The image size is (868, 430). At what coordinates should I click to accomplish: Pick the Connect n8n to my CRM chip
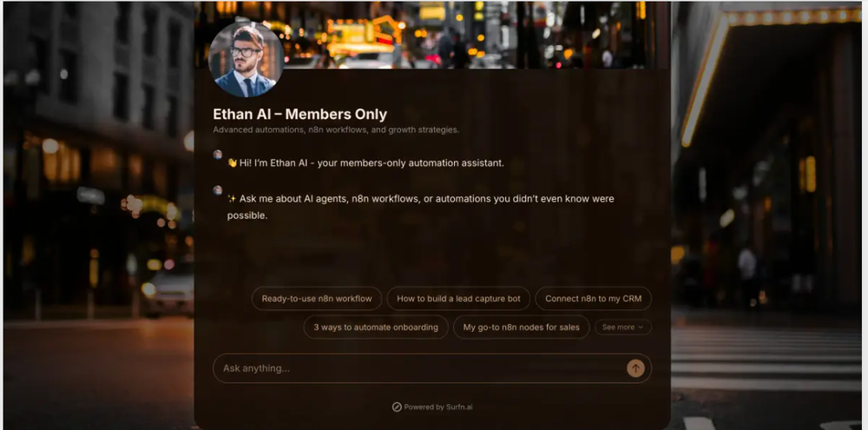point(594,298)
